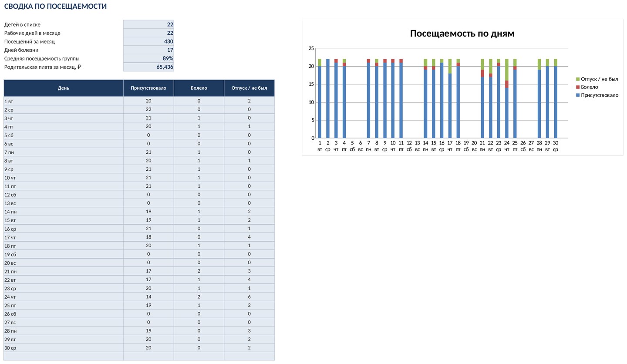Select the "2 ср" row present value 22
Image resolution: width=627 pixels, height=364 pixels.
(148, 109)
